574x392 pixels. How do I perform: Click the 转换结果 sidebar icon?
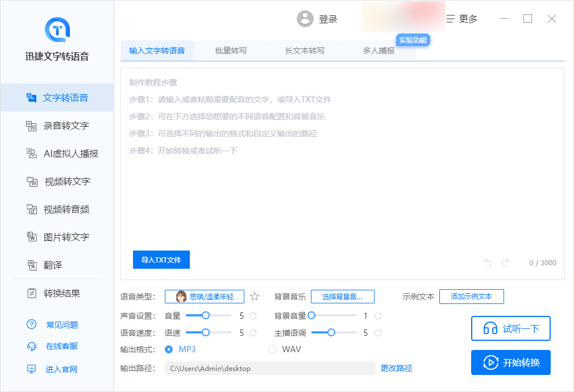32,293
